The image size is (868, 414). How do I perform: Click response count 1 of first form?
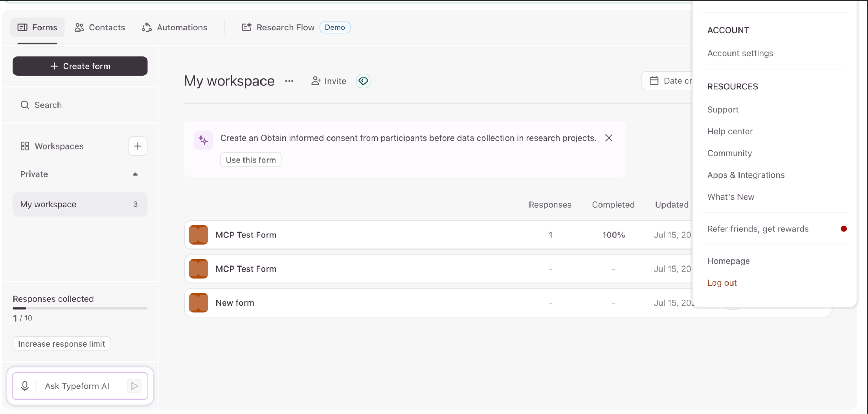tap(550, 235)
